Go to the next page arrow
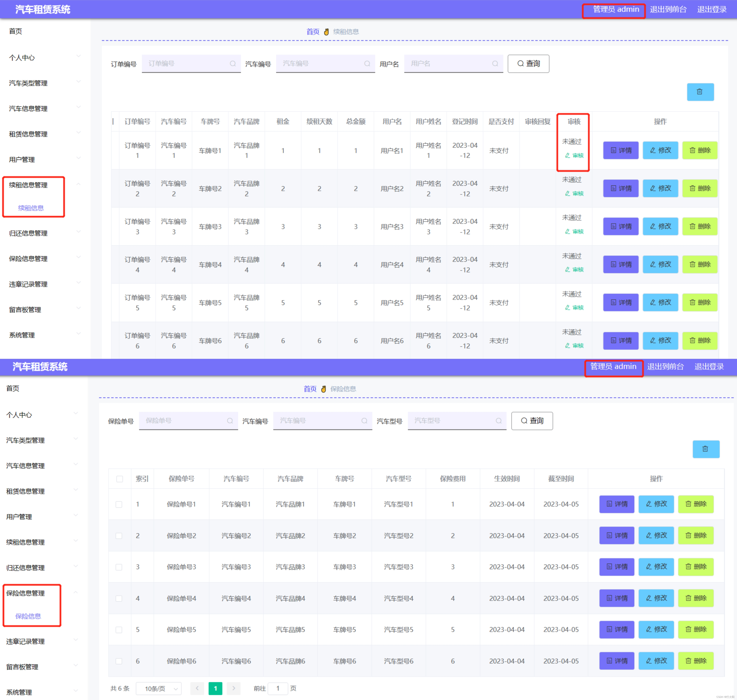 (x=234, y=688)
